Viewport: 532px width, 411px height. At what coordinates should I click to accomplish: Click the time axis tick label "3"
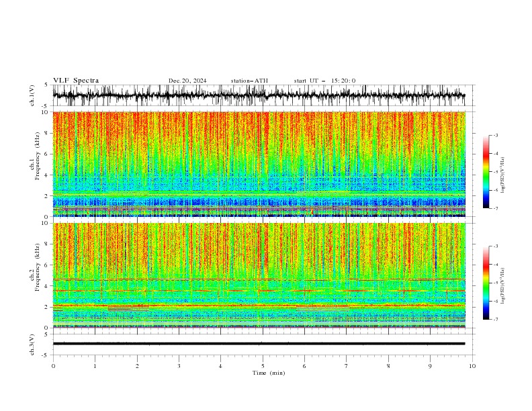point(179,366)
